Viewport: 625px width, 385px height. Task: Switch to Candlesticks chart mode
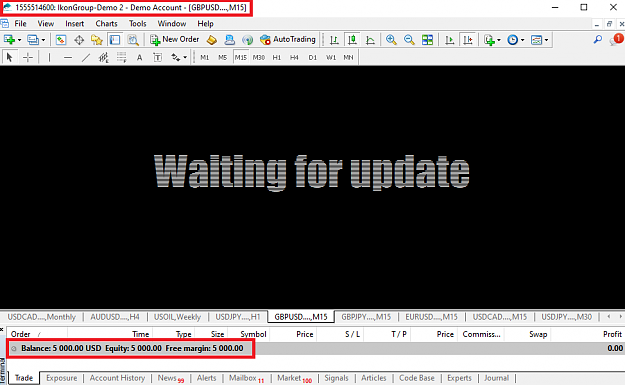tap(352, 39)
